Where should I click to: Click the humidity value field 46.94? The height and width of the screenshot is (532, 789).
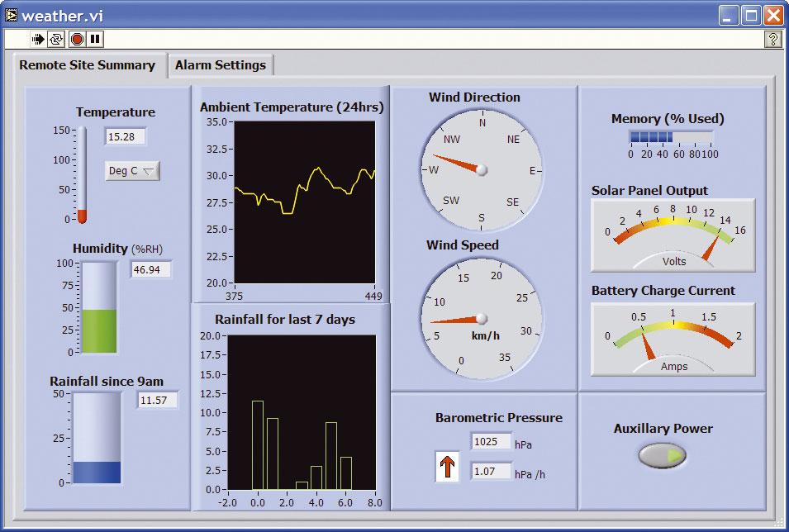(x=150, y=270)
